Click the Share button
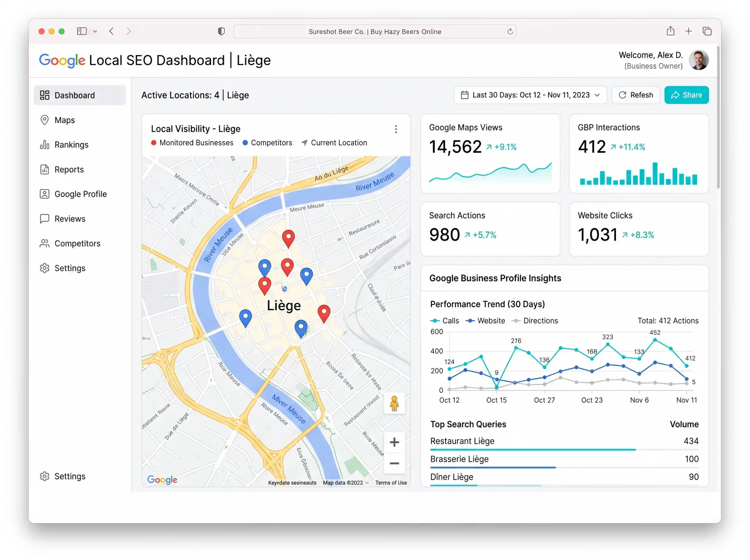 [x=686, y=95]
